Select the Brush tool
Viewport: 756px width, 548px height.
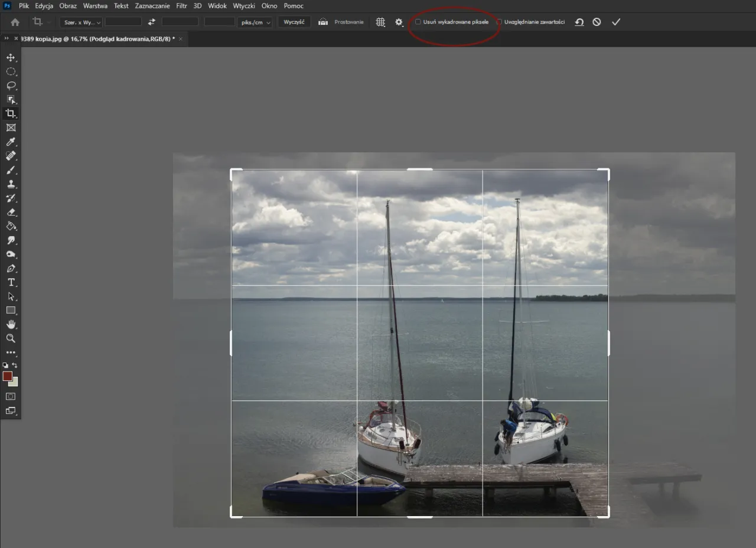pos(11,170)
